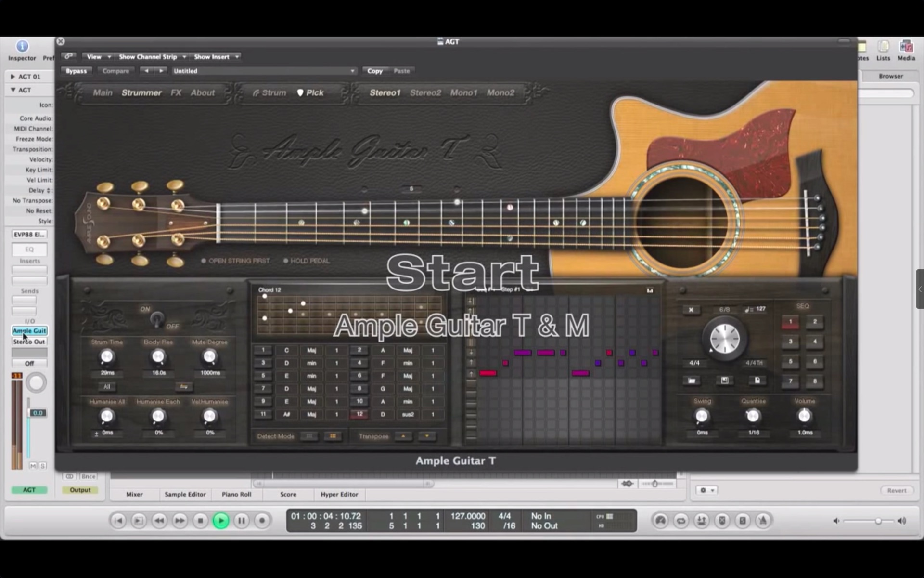Image resolution: width=924 pixels, height=578 pixels.
Task: Start recording with the Record button
Action: 262,521
